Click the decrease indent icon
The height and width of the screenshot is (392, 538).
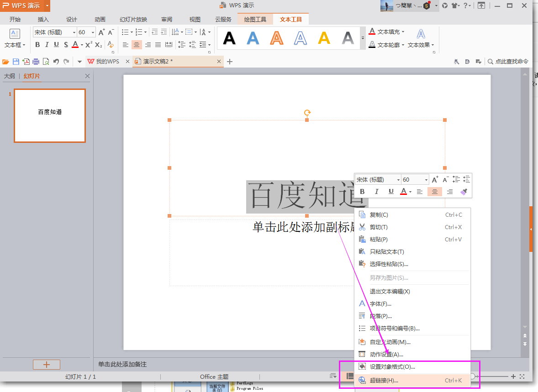pyautogui.click(x=155, y=32)
